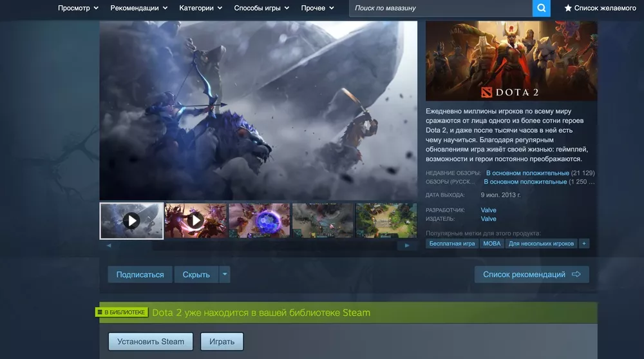The width and height of the screenshot is (644, 359).
Task: Open recent reviews В основном положительные (21 129)
Action: (540, 173)
